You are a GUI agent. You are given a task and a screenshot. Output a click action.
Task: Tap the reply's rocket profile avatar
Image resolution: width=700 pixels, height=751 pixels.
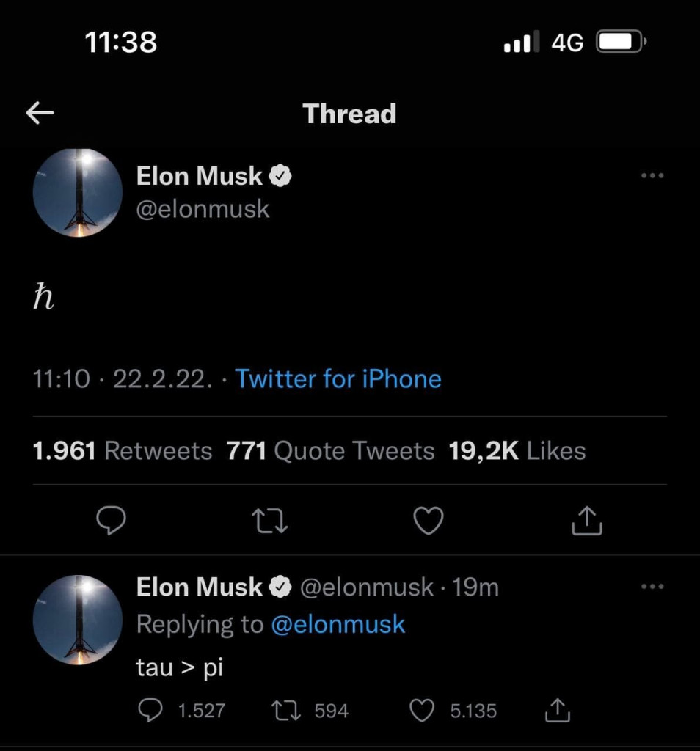(x=78, y=620)
